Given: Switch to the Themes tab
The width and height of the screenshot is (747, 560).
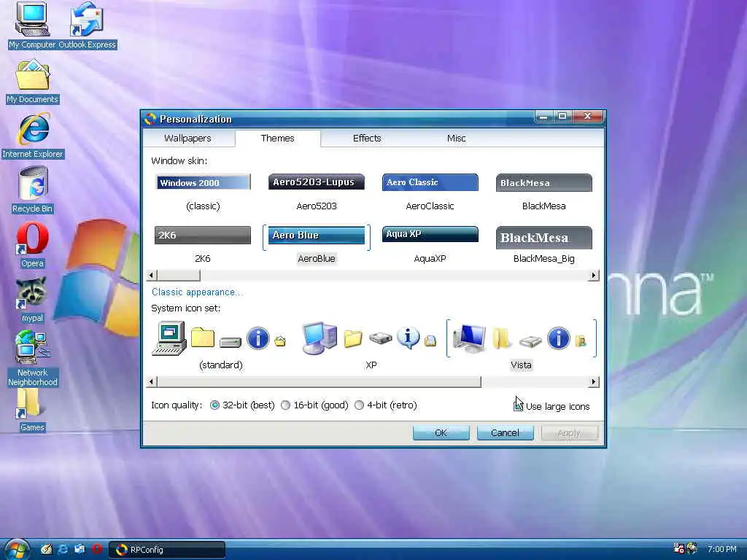Looking at the screenshot, I should 278,138.
